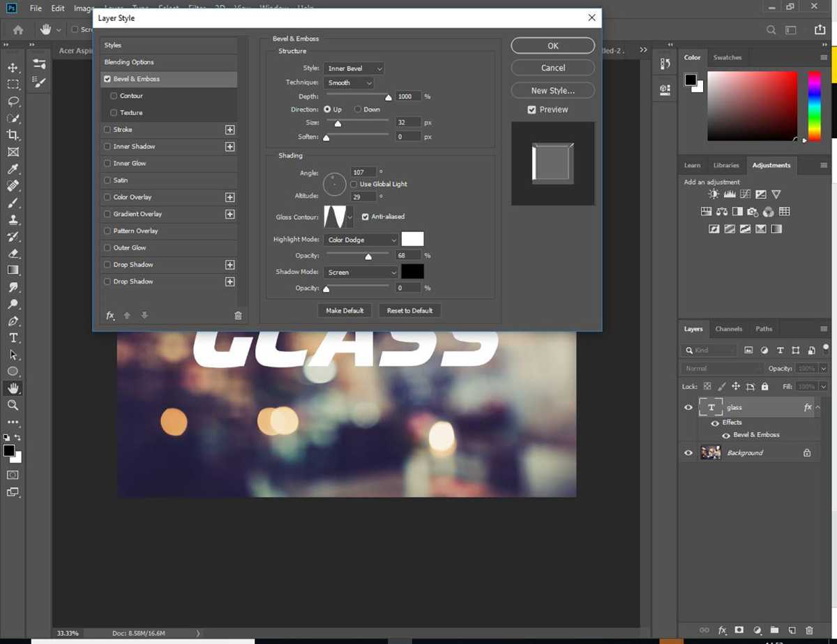837x644 pixels.
Task: Select the Brush tool
Action: tap(13, 202)
